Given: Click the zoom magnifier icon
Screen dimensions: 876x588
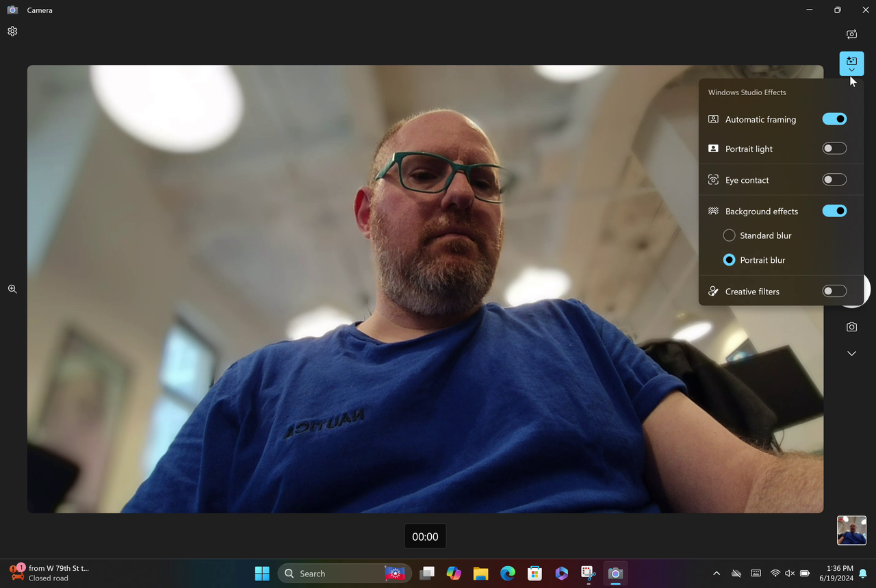Looking at the screenshot, I should (12, 290).
